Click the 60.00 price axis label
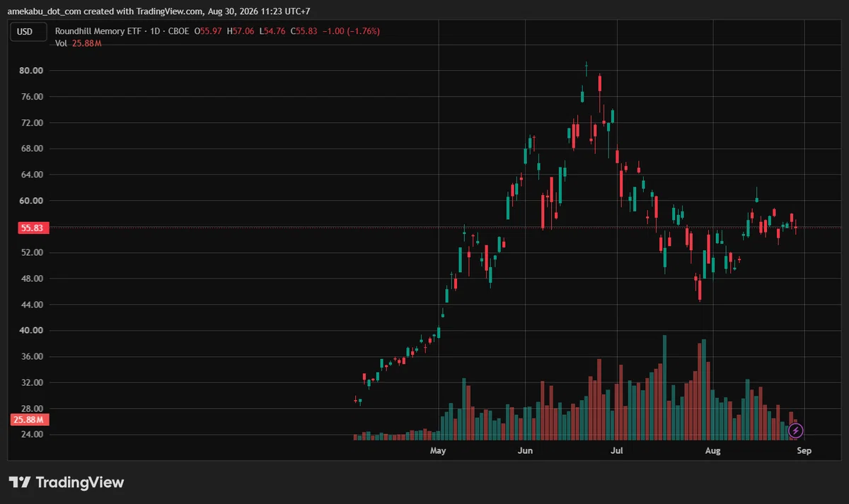 [32, 201]
